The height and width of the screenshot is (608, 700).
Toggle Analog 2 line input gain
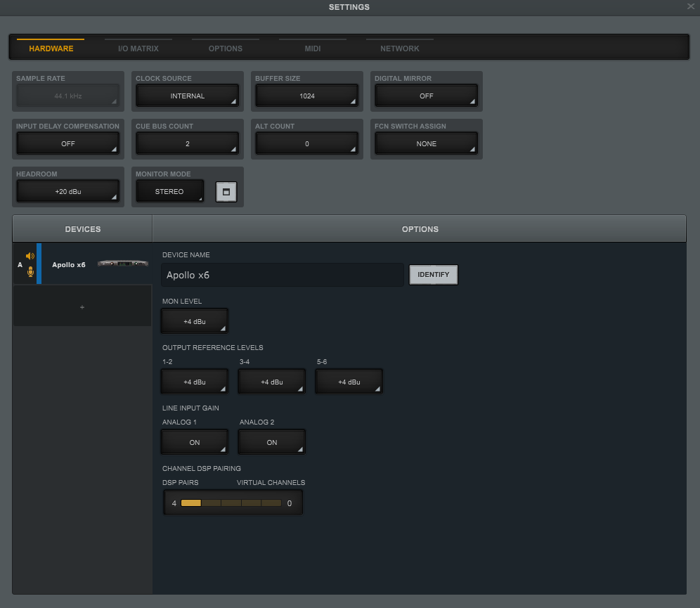[272, 442]
